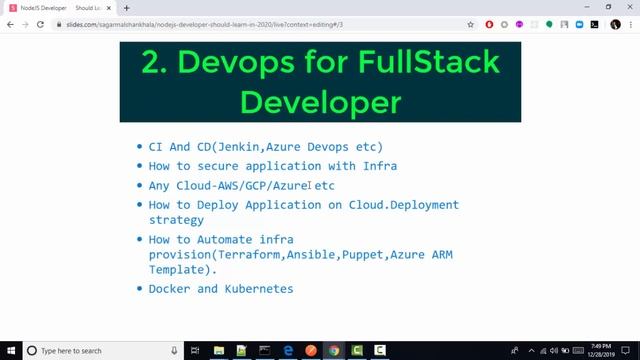
Task: Open the purple round extension icon
Action: pyautogui.click(x=519, y=24)
